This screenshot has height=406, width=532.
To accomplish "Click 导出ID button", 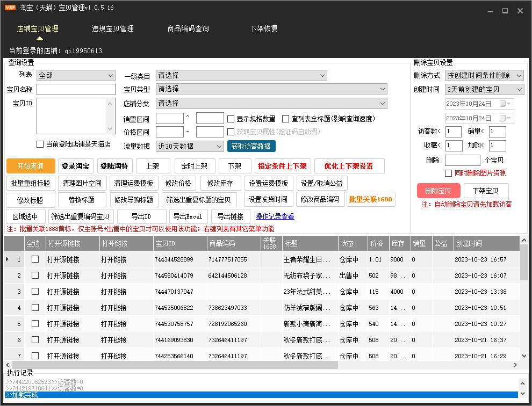I will (141, 216).
